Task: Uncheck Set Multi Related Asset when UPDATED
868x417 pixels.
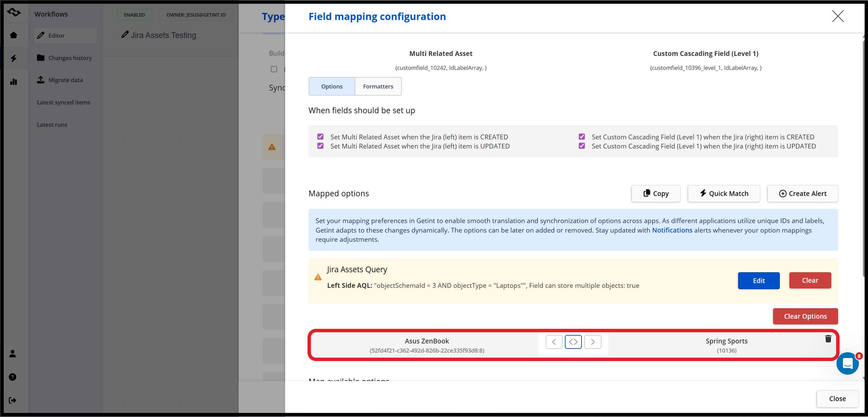Action: (320, 146)
